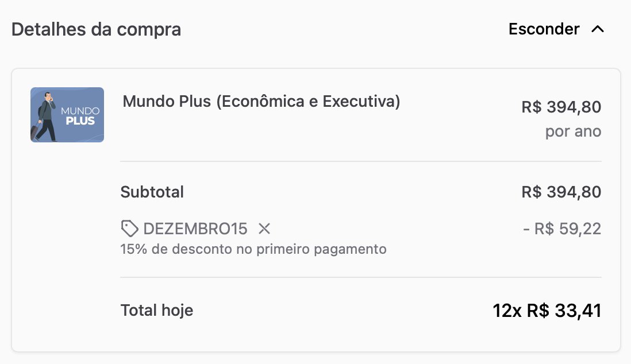Click the businessman figure in the product image
Image resolution: width=631 pixels, height=364 pixels.
[45, 117]
